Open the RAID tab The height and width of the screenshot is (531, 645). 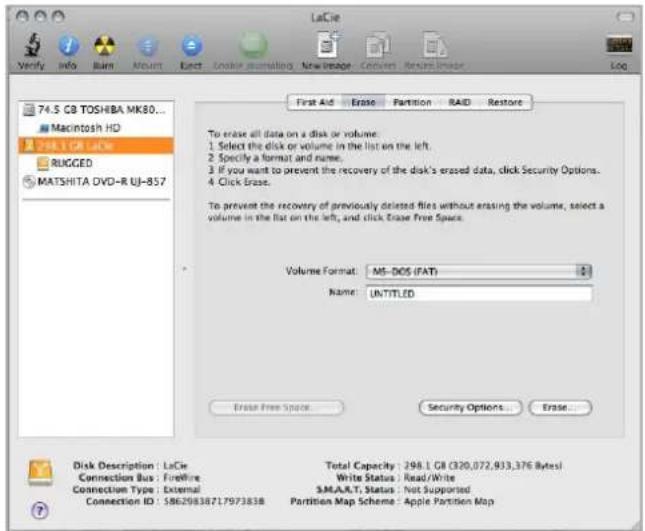point(459,102)
